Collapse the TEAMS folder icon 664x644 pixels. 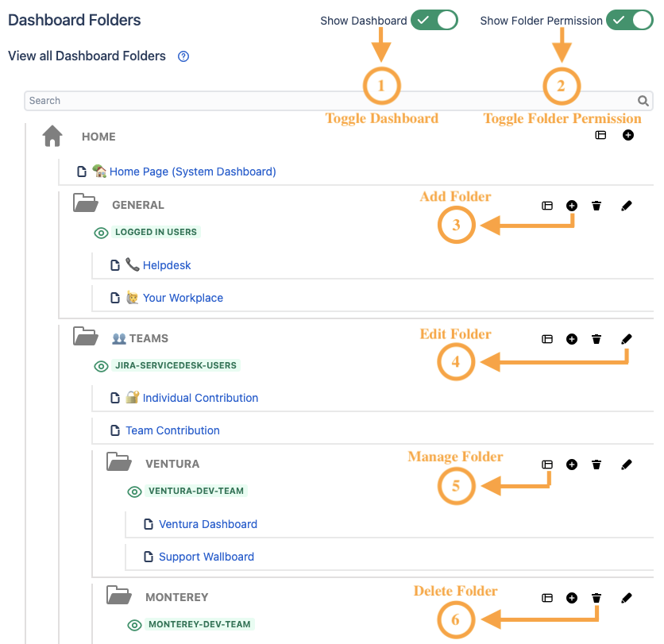(x=85, y=338)
